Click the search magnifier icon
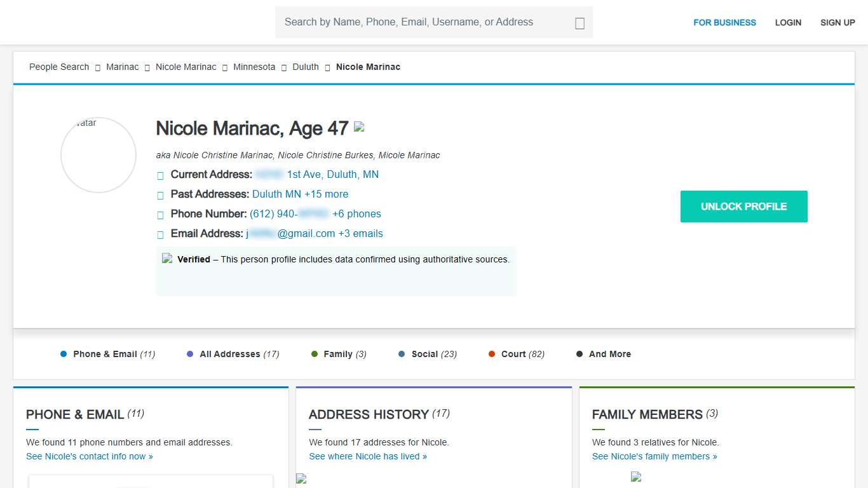Screen dimensions: 868x488 579,23
